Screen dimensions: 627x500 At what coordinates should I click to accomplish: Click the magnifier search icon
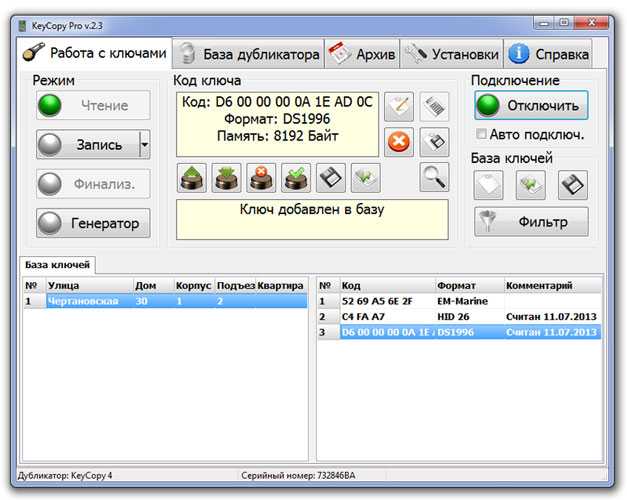pos(433,178)
